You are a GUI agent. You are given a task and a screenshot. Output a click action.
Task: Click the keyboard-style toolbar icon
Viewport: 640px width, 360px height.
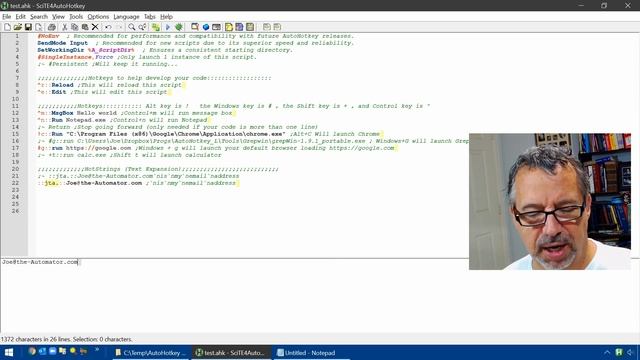pyautogui.click(x=216, y=27)
